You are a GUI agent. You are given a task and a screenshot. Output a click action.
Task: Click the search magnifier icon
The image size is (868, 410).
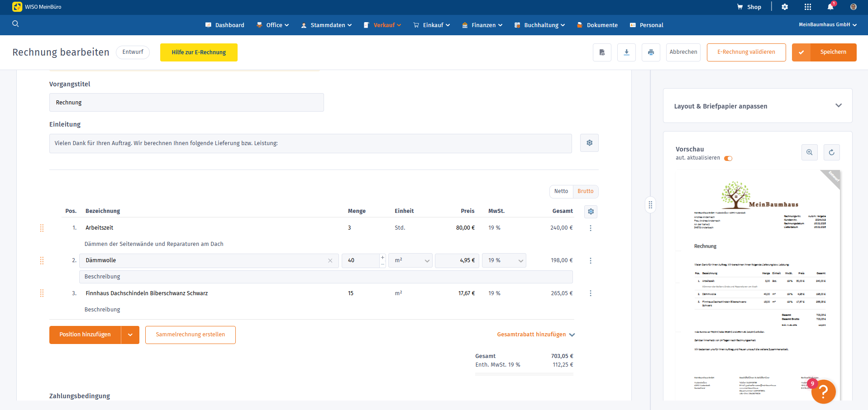[x=15, y=24]
